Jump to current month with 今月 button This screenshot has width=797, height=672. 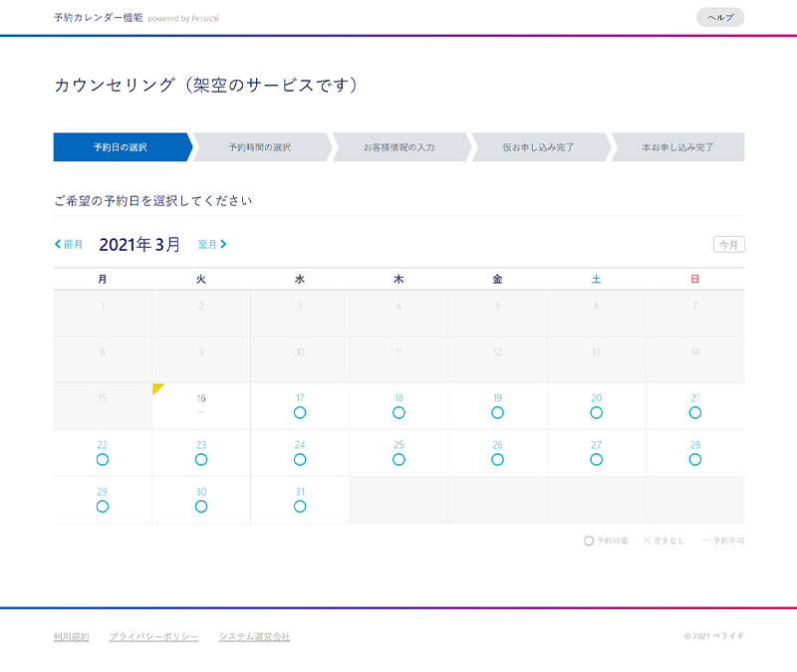(729, 245)
